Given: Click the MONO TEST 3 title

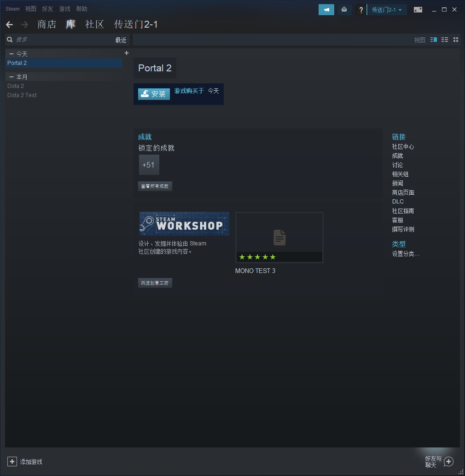Looking at the screenshot, I should tap(255, 271).
